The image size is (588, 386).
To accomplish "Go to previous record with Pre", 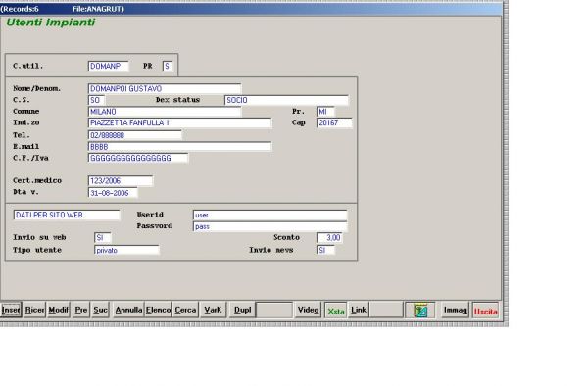I will tap(81, 310).
